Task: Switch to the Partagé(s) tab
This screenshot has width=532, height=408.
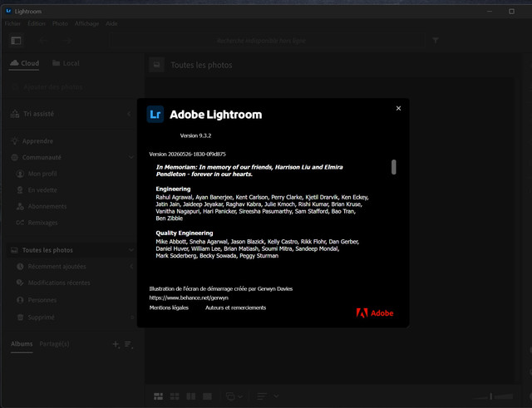Action: point(54,344)
